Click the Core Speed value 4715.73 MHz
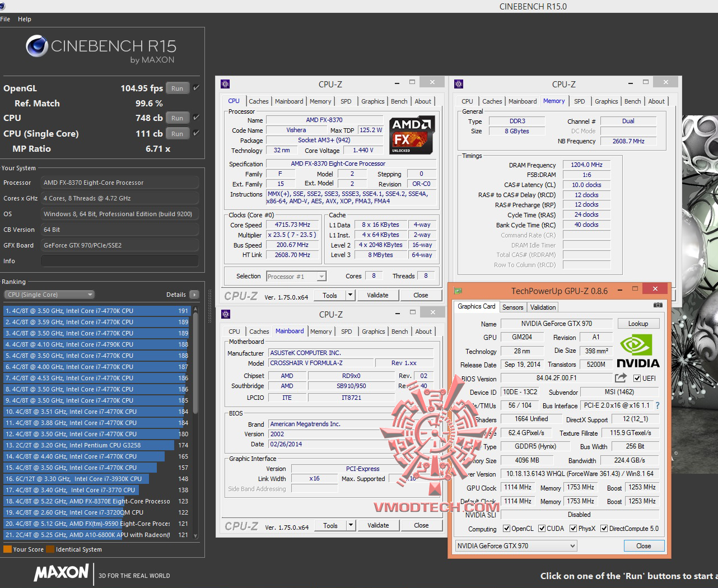Viewport: 718px width, 588px height. tap(292, 225)
